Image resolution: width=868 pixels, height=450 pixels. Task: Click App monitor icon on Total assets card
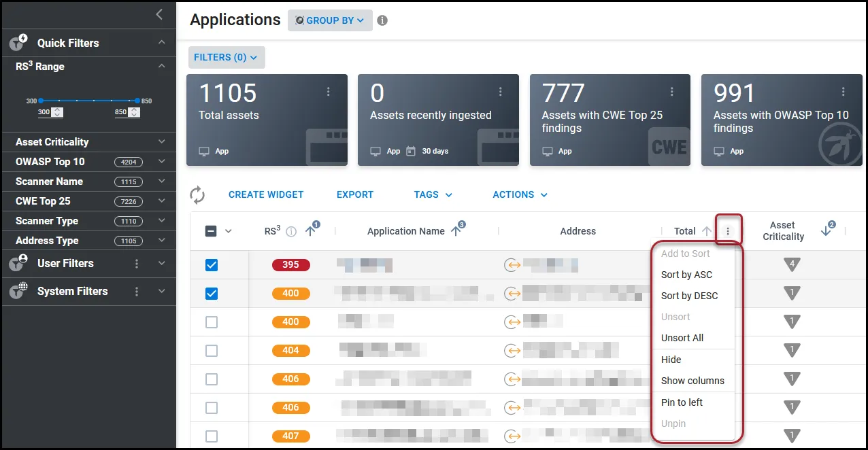(x=203, y=151)
